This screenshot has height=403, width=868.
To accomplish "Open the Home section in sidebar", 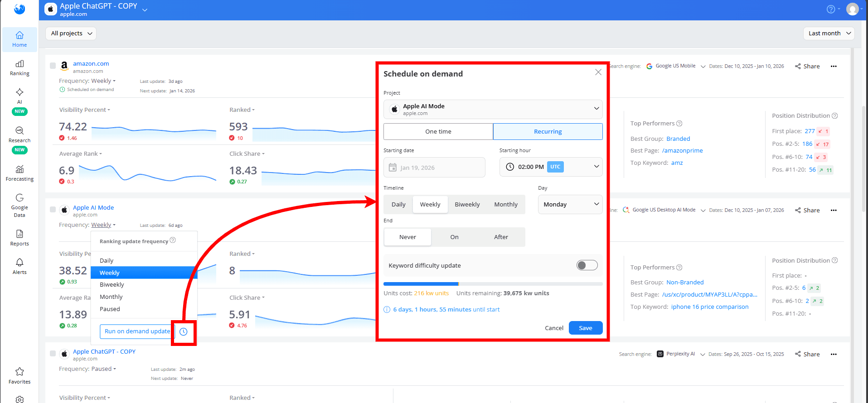I will (19, 39).
